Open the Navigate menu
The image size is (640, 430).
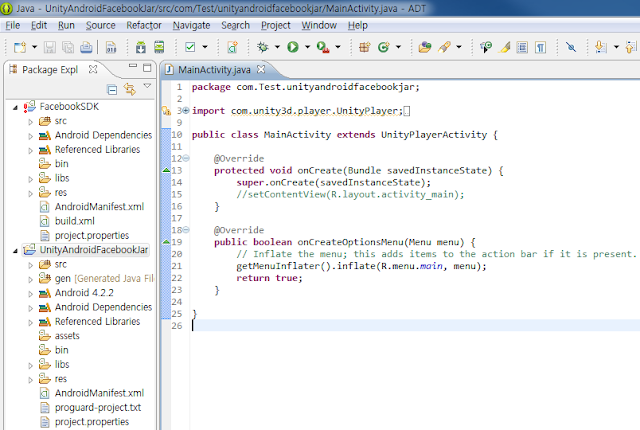[x=191, y=25]
